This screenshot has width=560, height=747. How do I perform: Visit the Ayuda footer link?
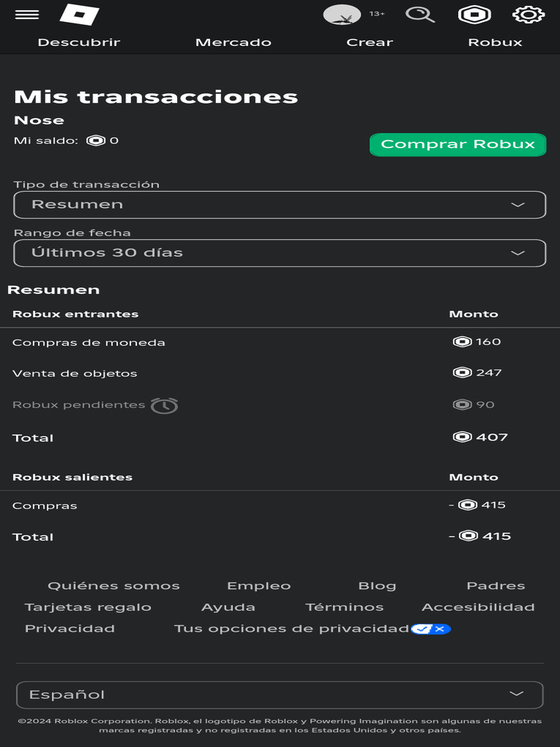click(x=228, y=607)
